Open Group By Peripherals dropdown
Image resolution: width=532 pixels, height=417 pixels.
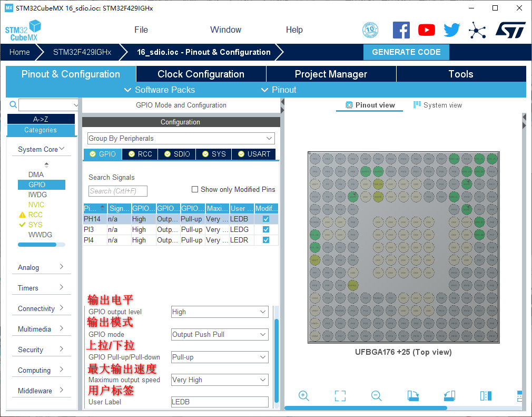181,138
